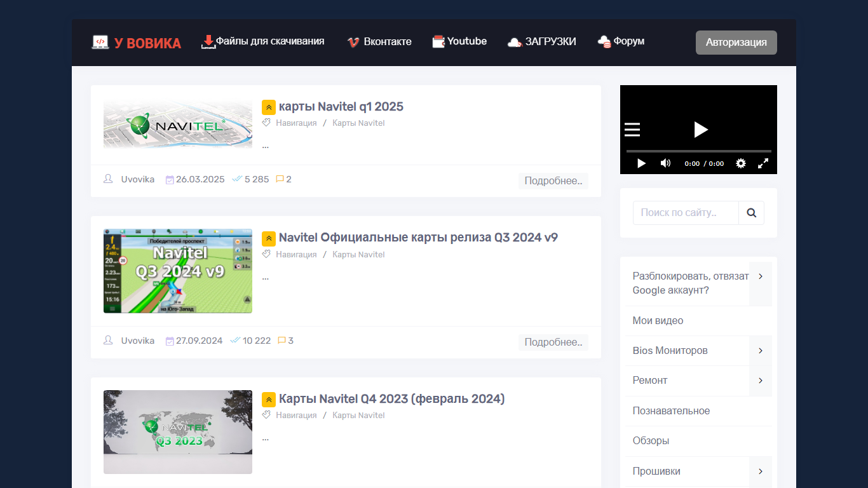
Task: Open the карты Navitel q1 2025 post title
Action: (x=341, y=107)
